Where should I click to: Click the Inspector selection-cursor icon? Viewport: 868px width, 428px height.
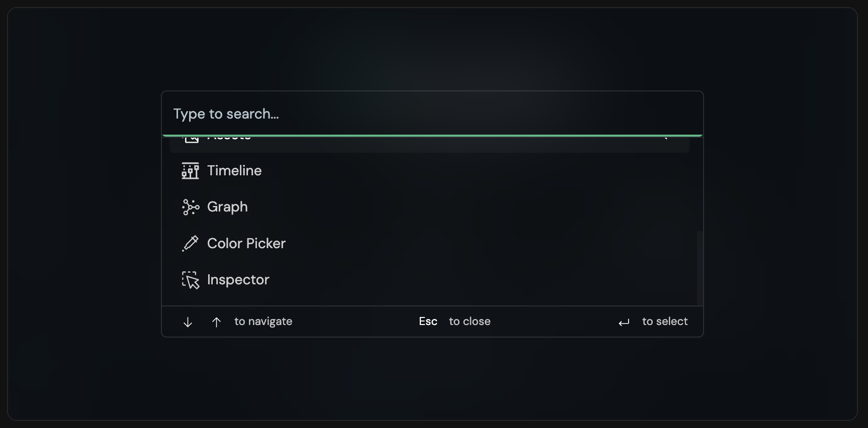[190, 280]
